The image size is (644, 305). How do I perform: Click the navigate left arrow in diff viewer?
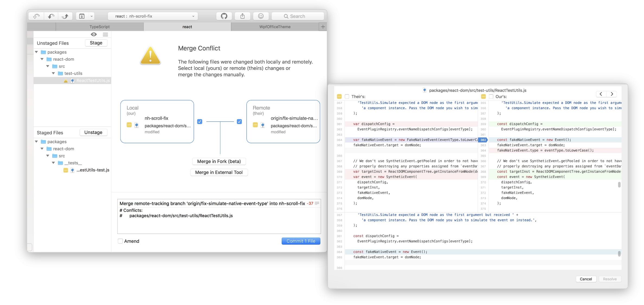(x=601, y=94)
